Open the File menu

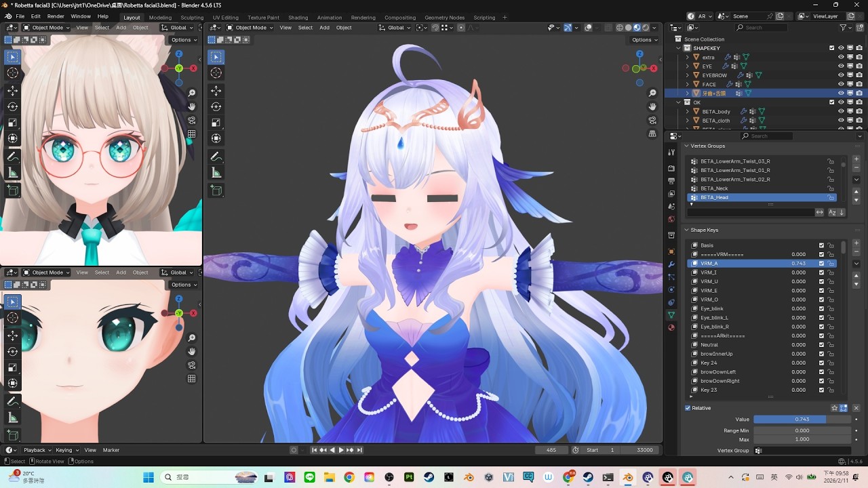[20, 16]
